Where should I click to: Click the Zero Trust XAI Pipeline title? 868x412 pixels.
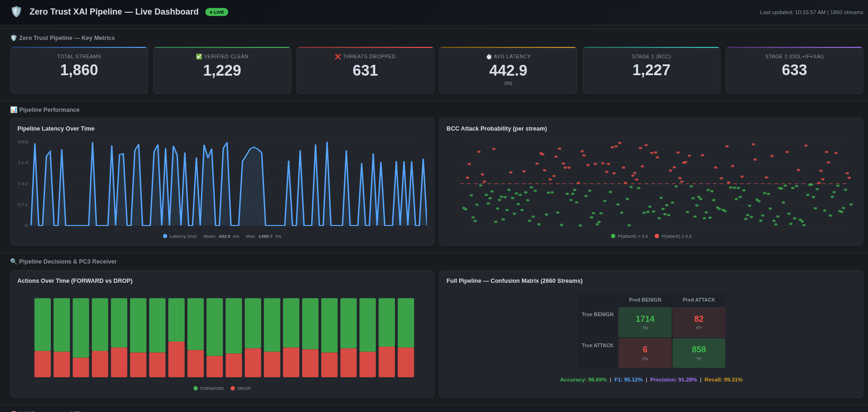[114, 12]
